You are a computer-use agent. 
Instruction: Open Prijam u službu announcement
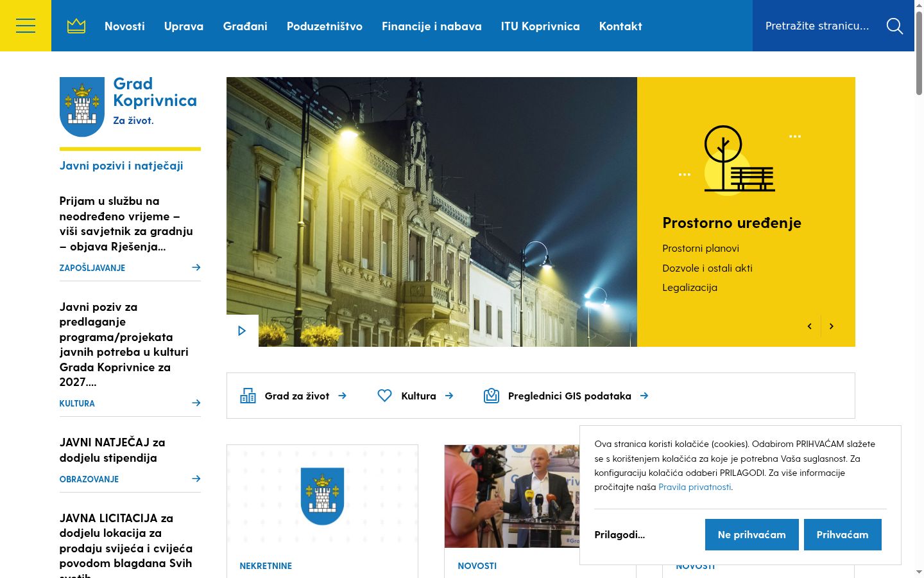pos(126,223)
